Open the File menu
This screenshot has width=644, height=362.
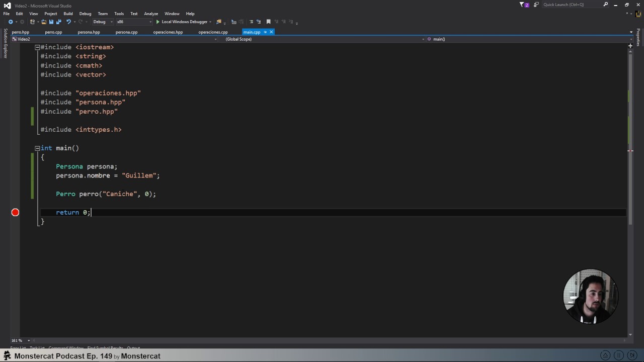point(6,14)
